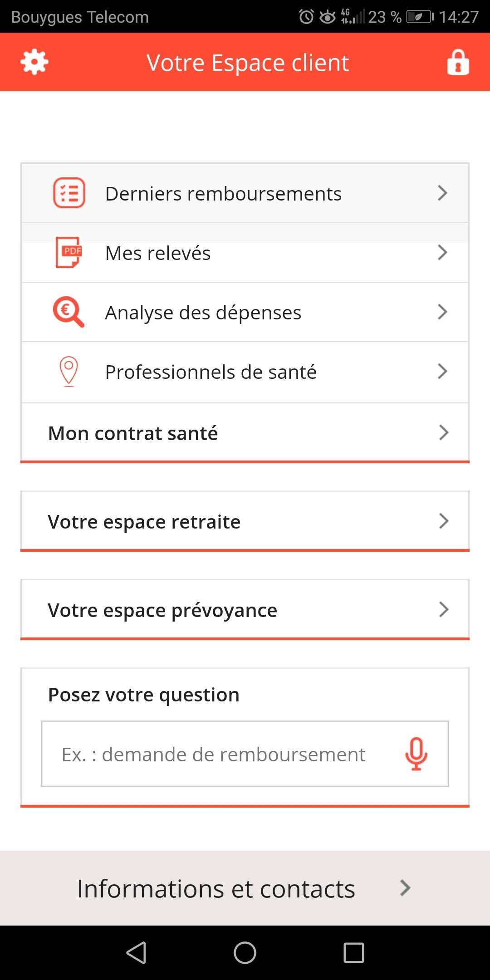Tap the PDF icon for Mes relevés
This screenshot has width=490, height=980.
69,252
